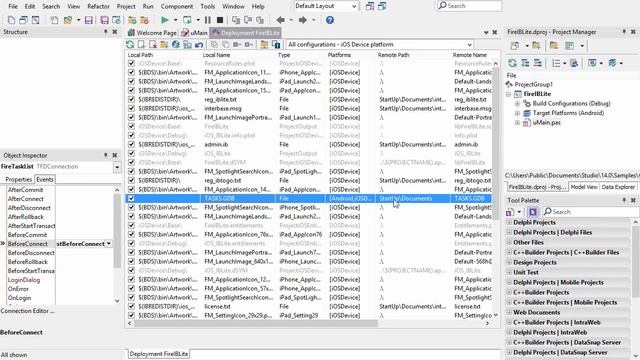Click the Connection Editor link

pyautogui.click(x=27, y=311)
